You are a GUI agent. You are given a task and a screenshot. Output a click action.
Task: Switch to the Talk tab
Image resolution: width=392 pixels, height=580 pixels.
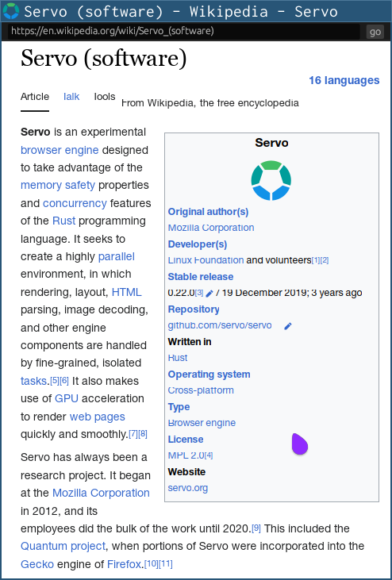71,97
